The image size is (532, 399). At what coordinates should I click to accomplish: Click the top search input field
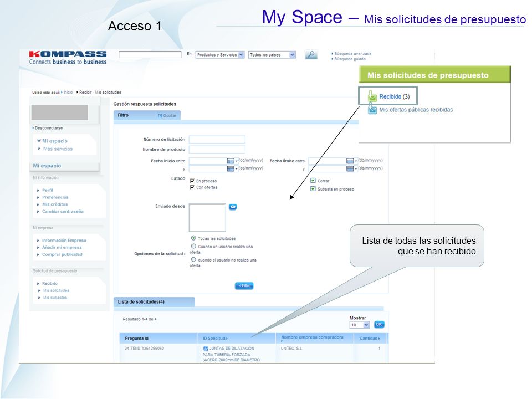point(150,55)
